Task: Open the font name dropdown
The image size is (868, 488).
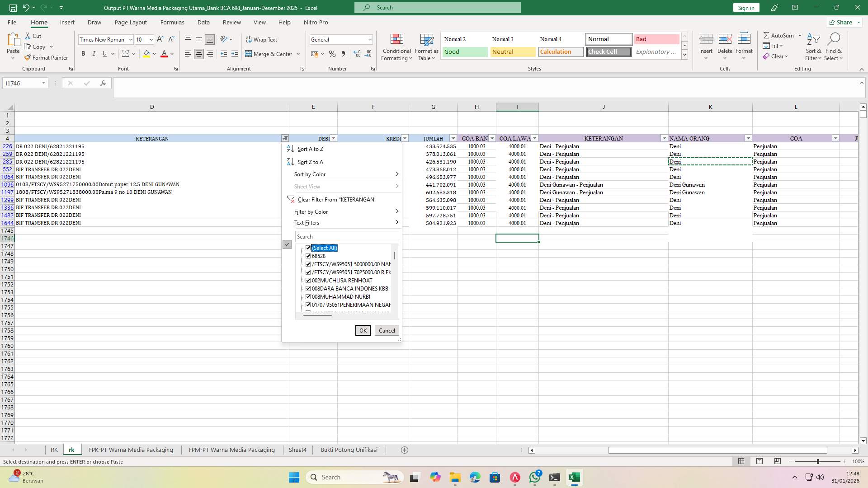Action: (130, 39)
